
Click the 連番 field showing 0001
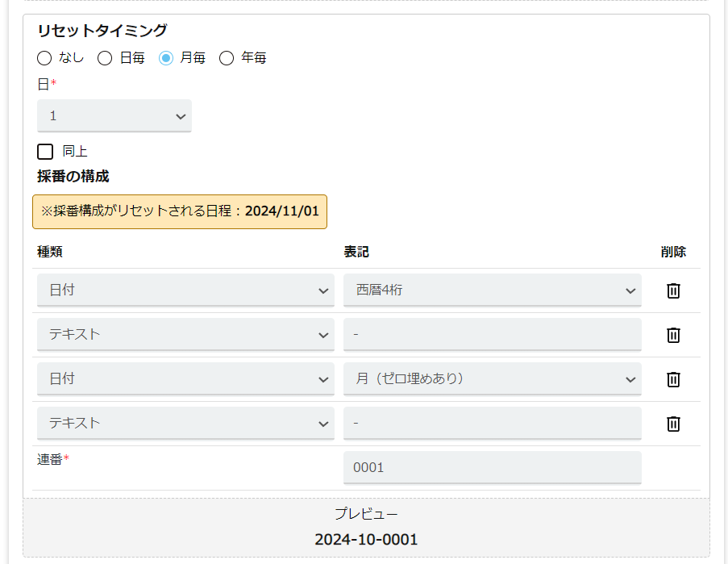tap(492, 468)
